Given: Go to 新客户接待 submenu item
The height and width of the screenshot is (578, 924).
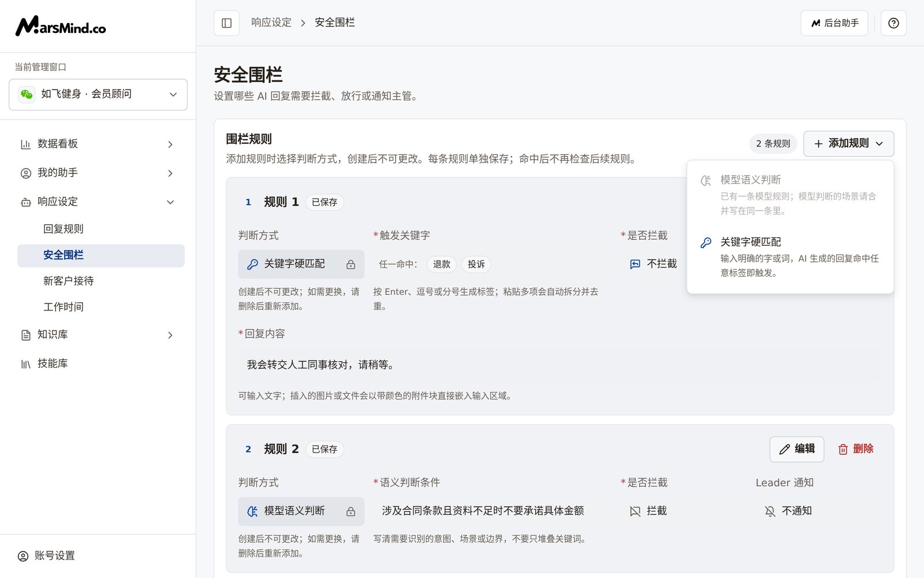Looking at the screenshot, I should click(x=101, y=281).
